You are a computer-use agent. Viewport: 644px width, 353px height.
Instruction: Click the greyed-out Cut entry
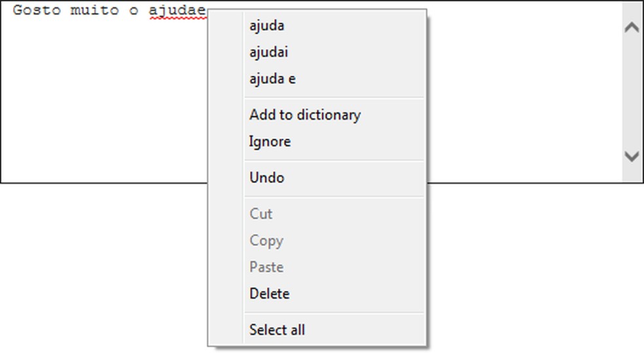(260, 214)
